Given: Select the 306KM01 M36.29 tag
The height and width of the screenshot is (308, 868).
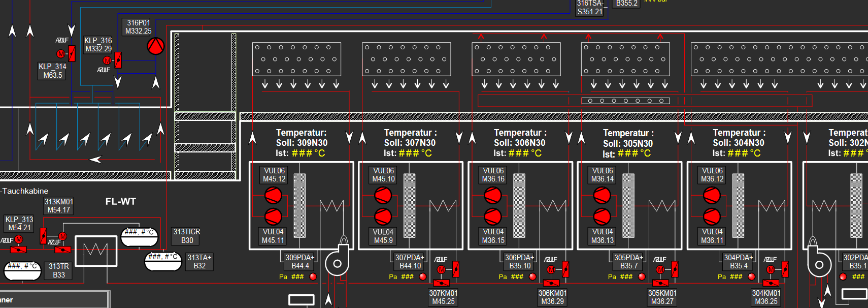Looking at the screenshot, I should click(553, 297).
